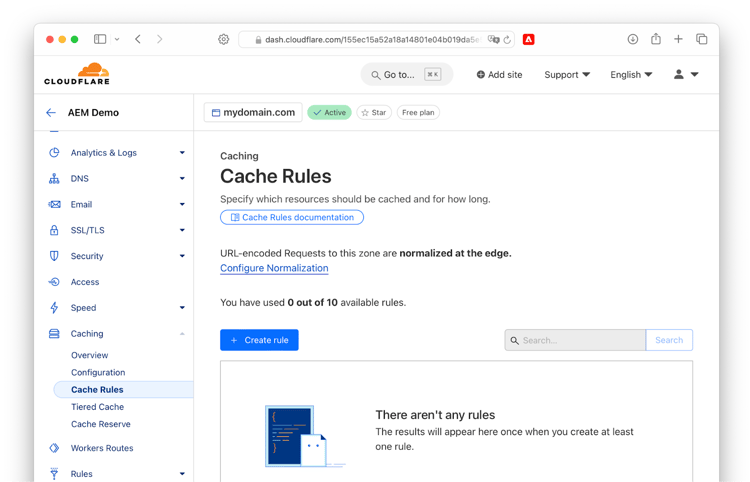Click the translate icon in the address bar
Viewport: 750px width, 482px height.
click(494, 39)
